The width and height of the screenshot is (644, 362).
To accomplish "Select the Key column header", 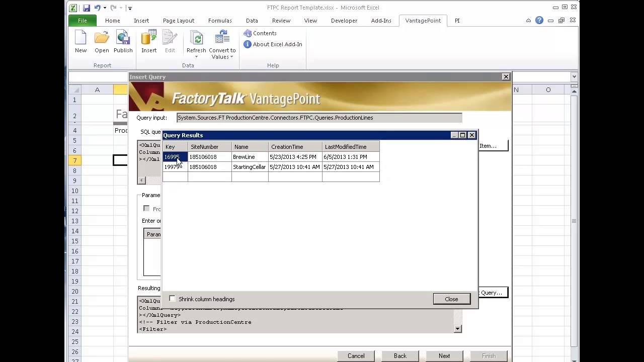I will tap(175, 147).
